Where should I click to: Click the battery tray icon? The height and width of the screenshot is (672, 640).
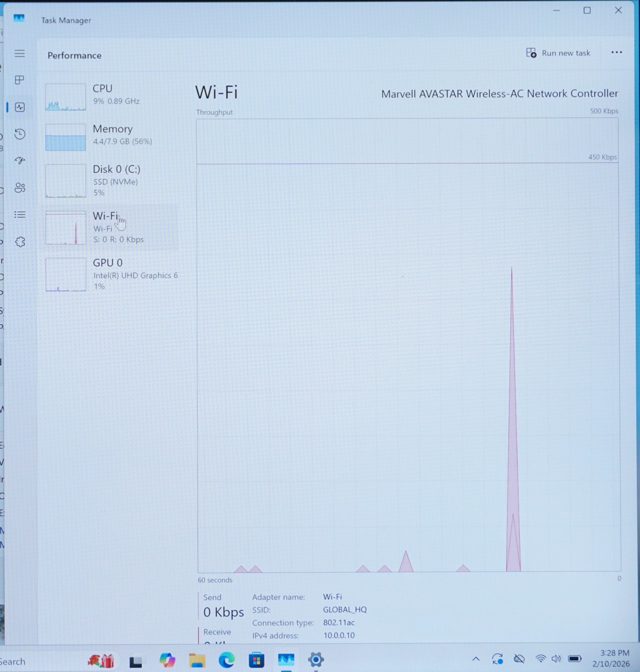pos(575,659)
